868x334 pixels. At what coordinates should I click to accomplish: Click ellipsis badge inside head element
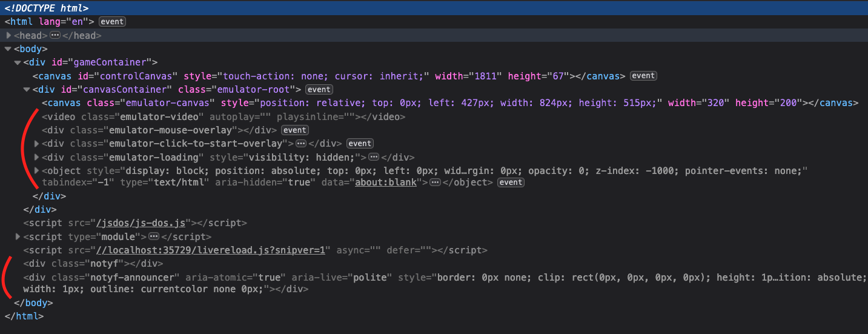(x=55, y=35)
